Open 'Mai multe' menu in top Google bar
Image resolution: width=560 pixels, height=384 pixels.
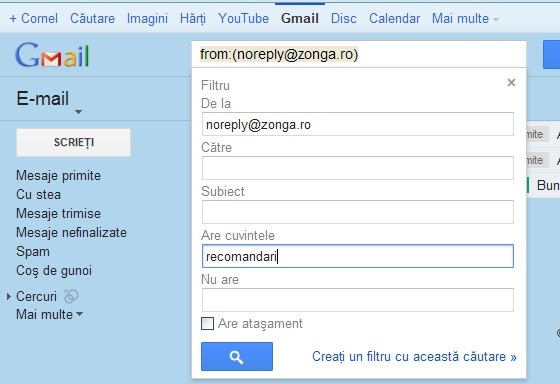tap(465, 18)
